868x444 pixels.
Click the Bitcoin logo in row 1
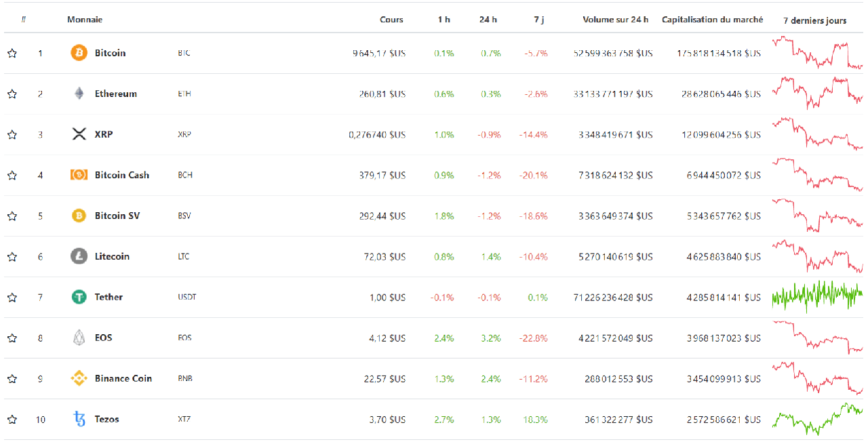click(79, 53)
